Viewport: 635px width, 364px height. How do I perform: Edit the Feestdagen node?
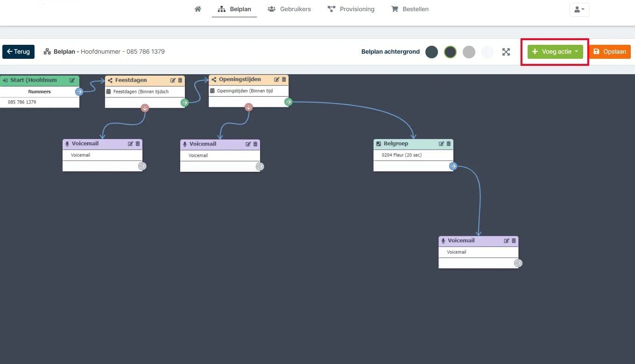pyautogui.click(x=173, y=80)
